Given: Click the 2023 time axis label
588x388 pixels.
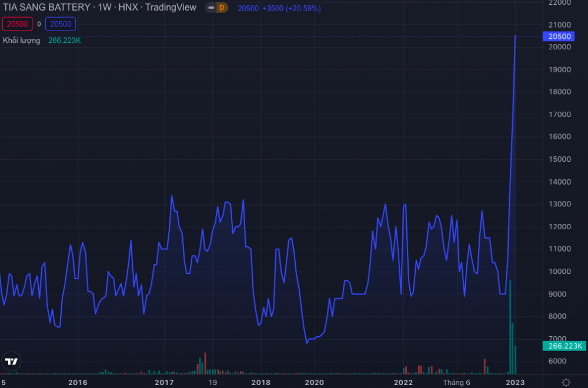Looking at the screenshot, I should [515, 382].
